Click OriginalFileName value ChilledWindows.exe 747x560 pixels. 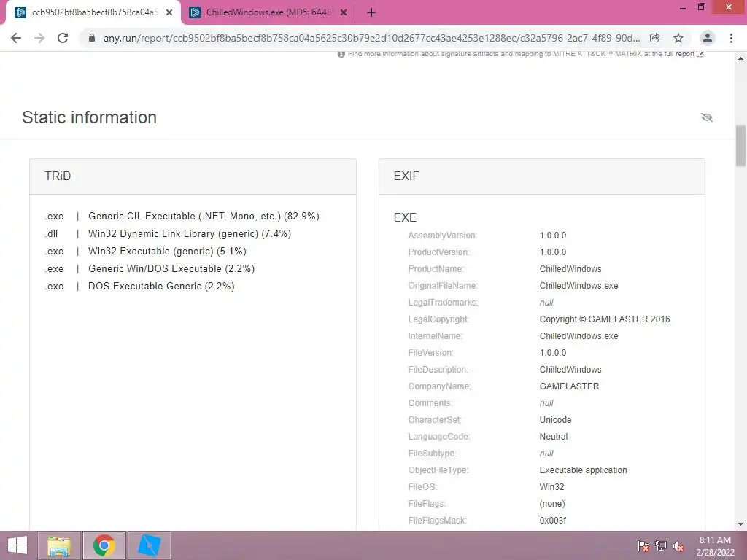tap(578, 286)
